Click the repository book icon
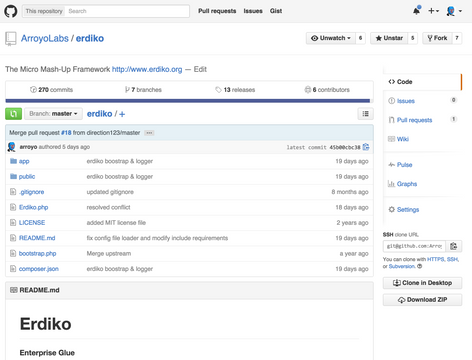472x360 pixels. [x=11, y=39]
